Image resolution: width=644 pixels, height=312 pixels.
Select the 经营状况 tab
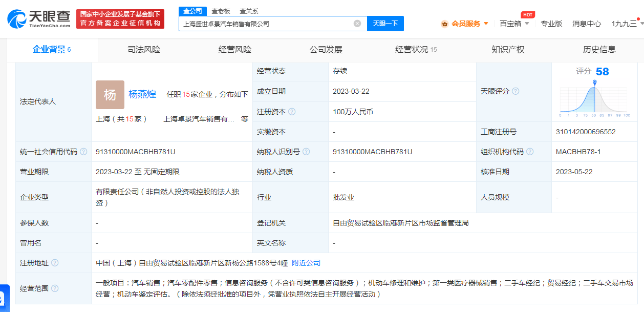coord(416,50)
